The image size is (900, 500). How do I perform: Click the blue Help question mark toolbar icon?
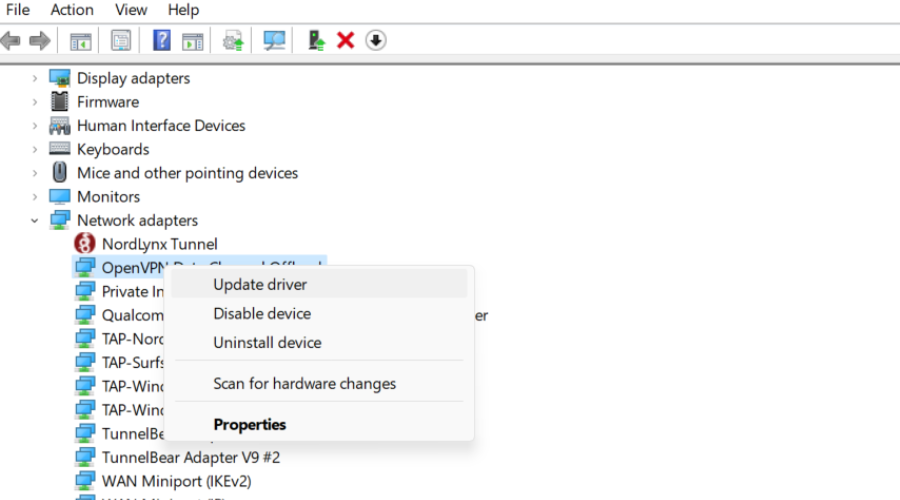click(162, 40)
